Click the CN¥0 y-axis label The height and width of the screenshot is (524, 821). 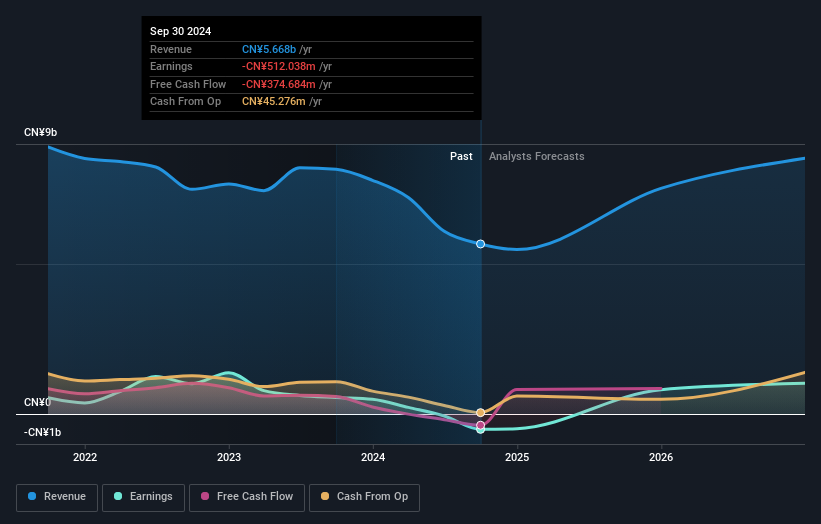(37, 403)
